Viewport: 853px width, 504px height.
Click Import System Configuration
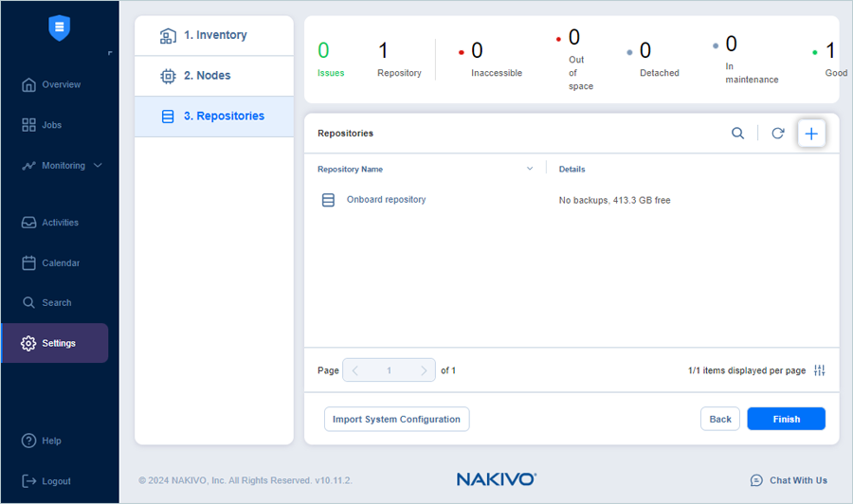396,419
